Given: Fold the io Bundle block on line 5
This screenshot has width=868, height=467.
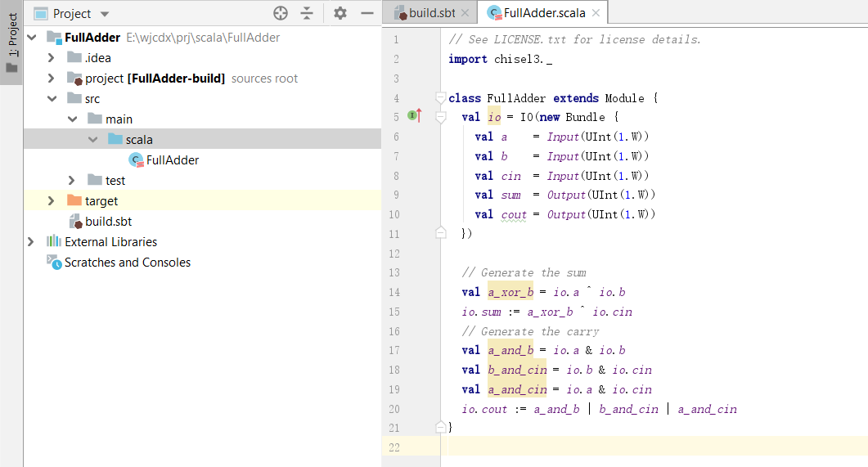Looking at the screenshot, I should pos(441,117).
